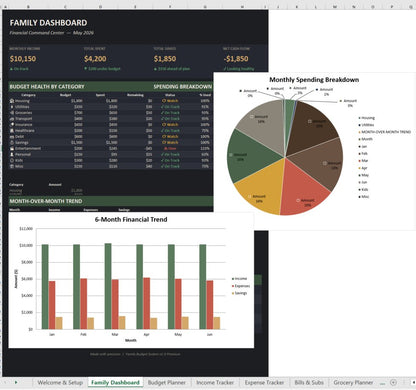Switch to the Welcome & Setup sheet tab
This screenshot has width=416, height=390.
60,382
